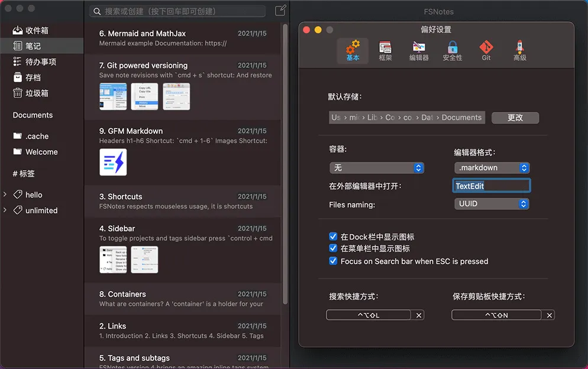588x369 pixels.
Task: Click the TextEdit external editor field
Action: click(x=492, y=186)
